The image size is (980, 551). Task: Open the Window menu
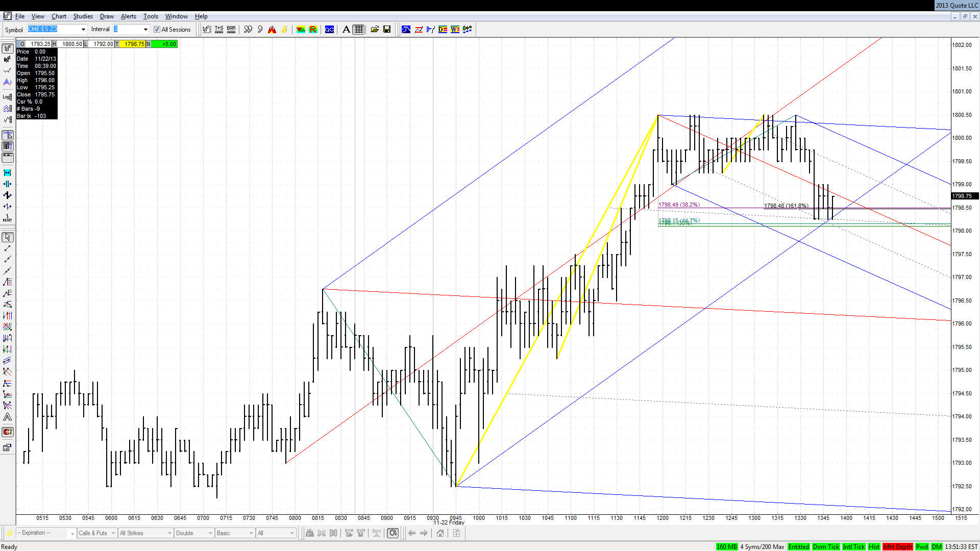coord(177,16)
